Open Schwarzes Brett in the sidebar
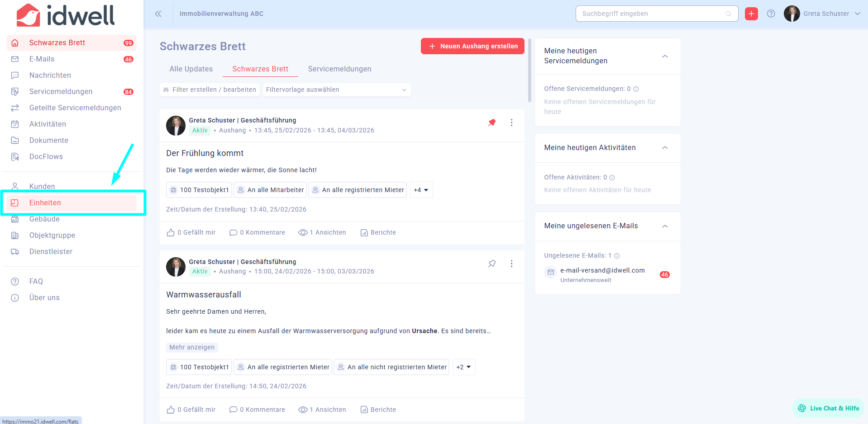The height and width of the screenshot is (424, 868). (x=72, y=43)
